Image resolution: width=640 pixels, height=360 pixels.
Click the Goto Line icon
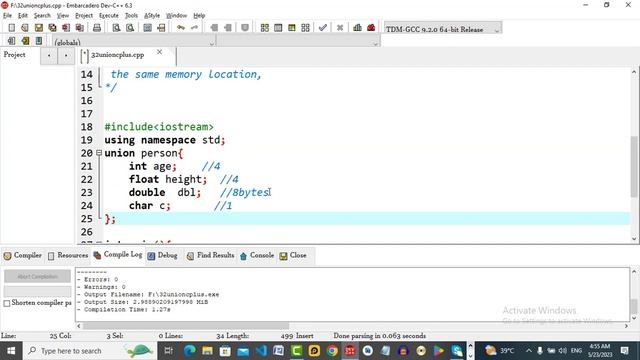click(161, 28)
